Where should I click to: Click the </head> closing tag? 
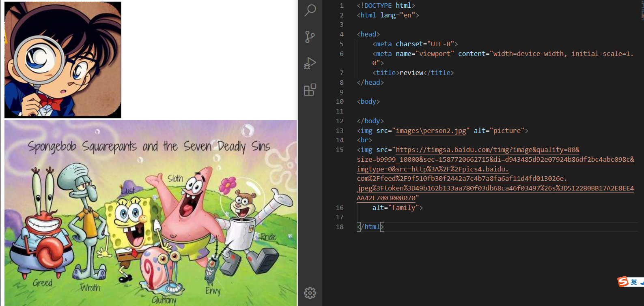pyautogui.click(x=370, y=82)
